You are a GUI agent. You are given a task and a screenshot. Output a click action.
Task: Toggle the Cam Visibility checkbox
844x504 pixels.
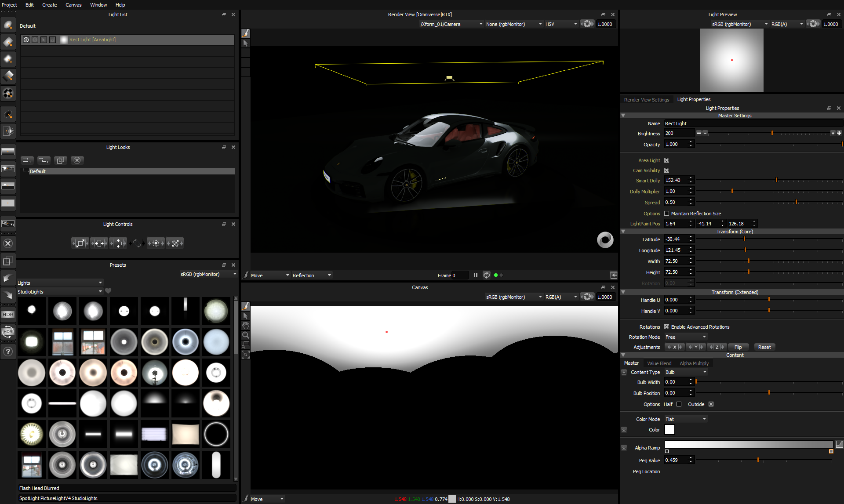[x=666, y=170]
